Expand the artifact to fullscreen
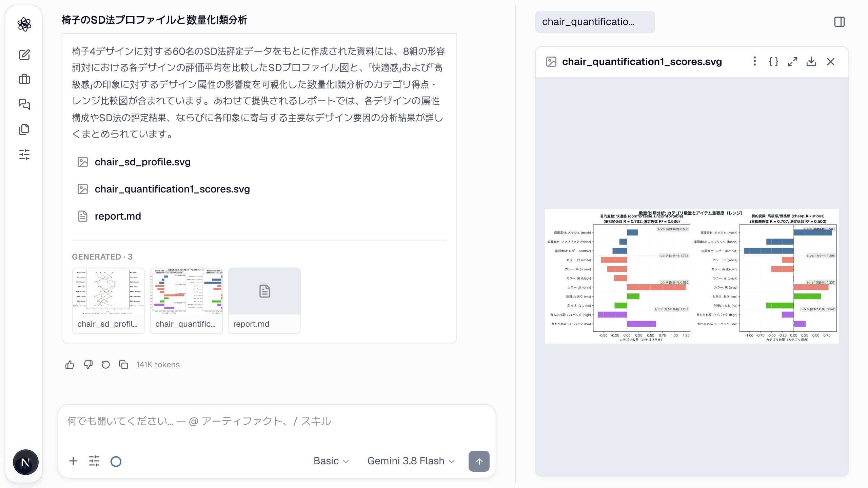 pyautogui.click(x=793, y=62)
